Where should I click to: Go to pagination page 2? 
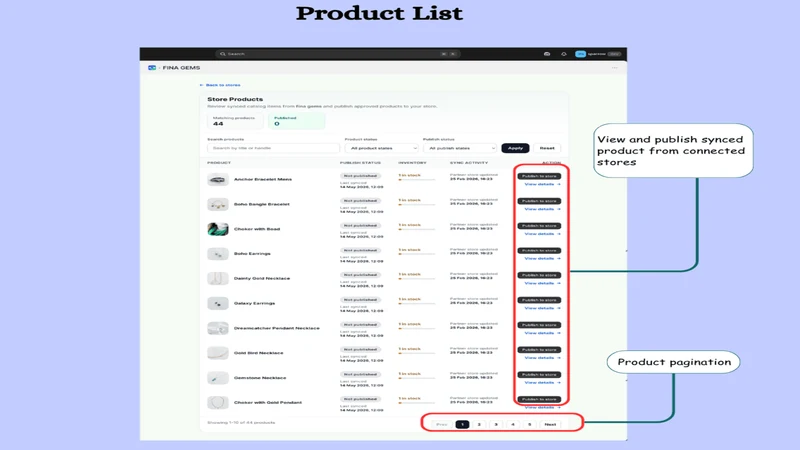479,424
